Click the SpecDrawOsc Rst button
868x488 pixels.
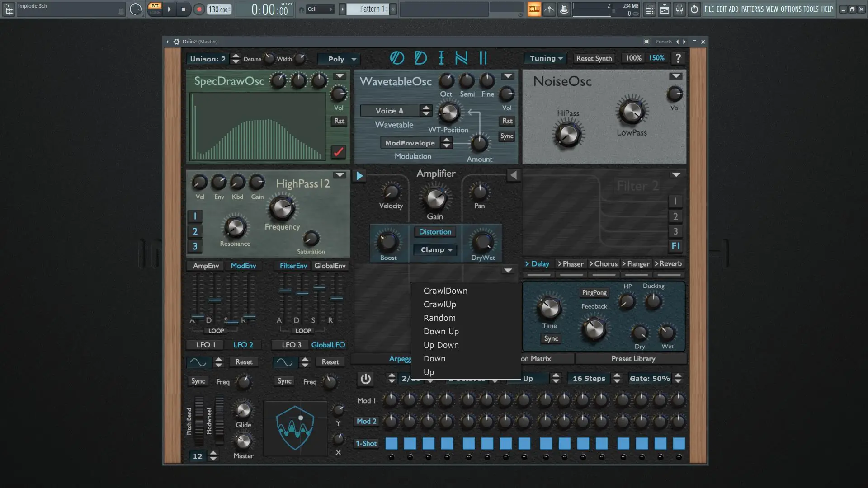[x=339, y=121]
